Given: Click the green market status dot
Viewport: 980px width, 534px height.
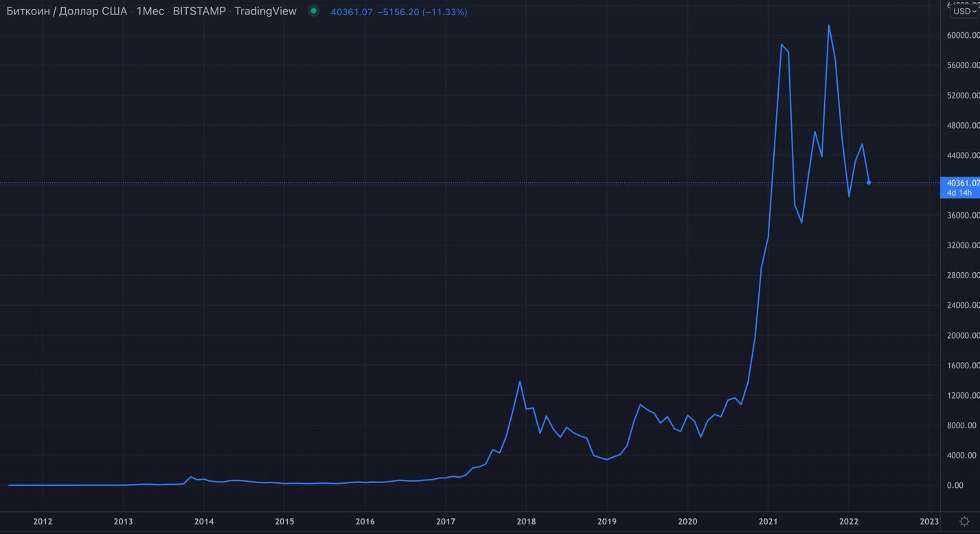Looking at the screenshot, I should tap(314, 11).
